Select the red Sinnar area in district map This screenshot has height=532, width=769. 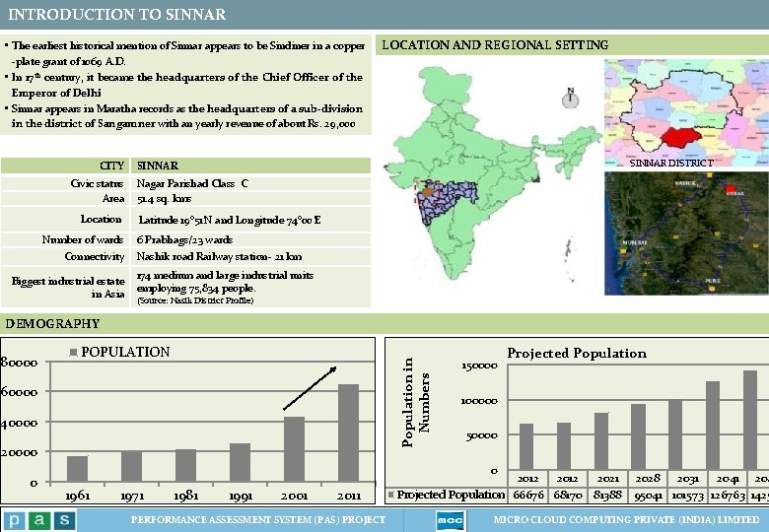coord(681,136)
